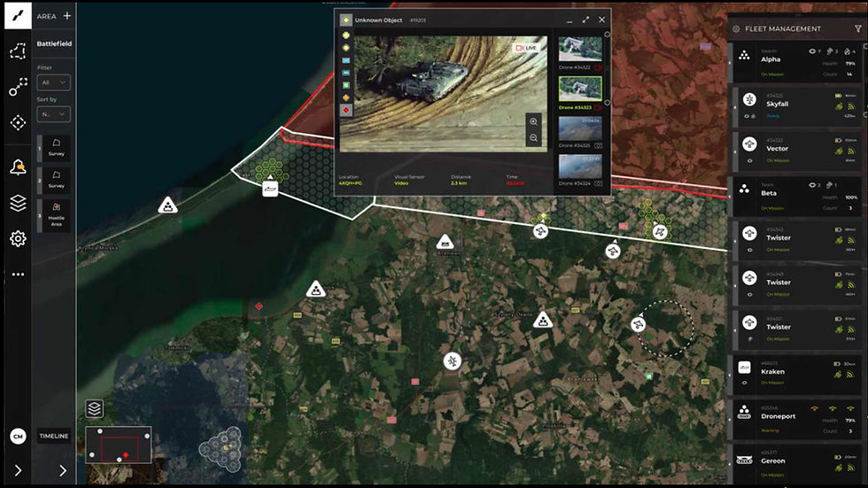The height and width of the screenshot is (488, 868).
Task: Toggle visibility eye on Kraken
Action: pyautogui.click(x=744, y=383)
